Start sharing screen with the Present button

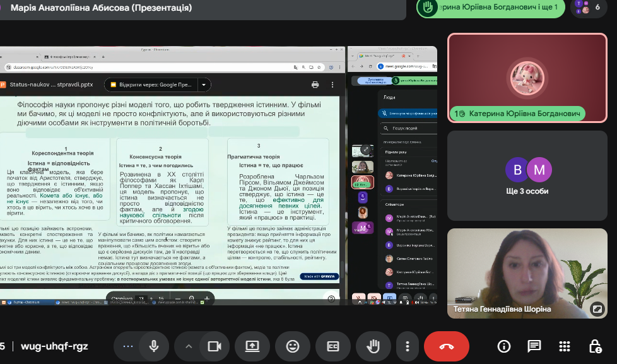[252, 346]
